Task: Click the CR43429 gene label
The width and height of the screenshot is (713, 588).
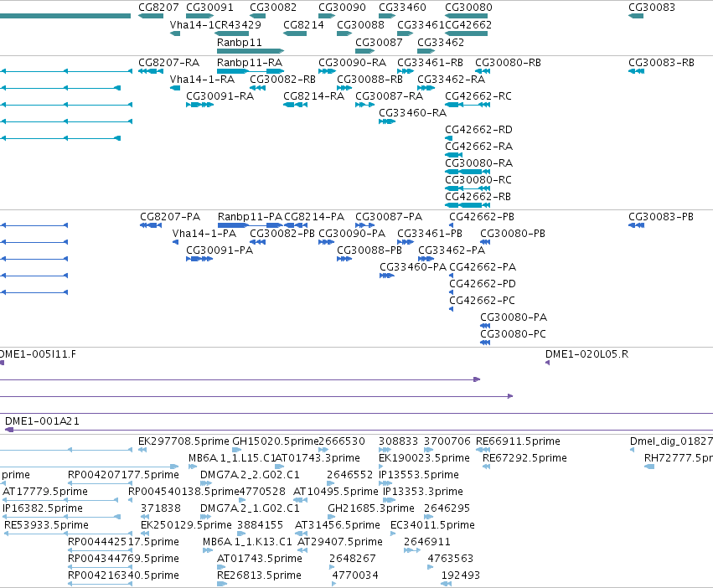Action: pyautogui.click(x=238, y=25)
